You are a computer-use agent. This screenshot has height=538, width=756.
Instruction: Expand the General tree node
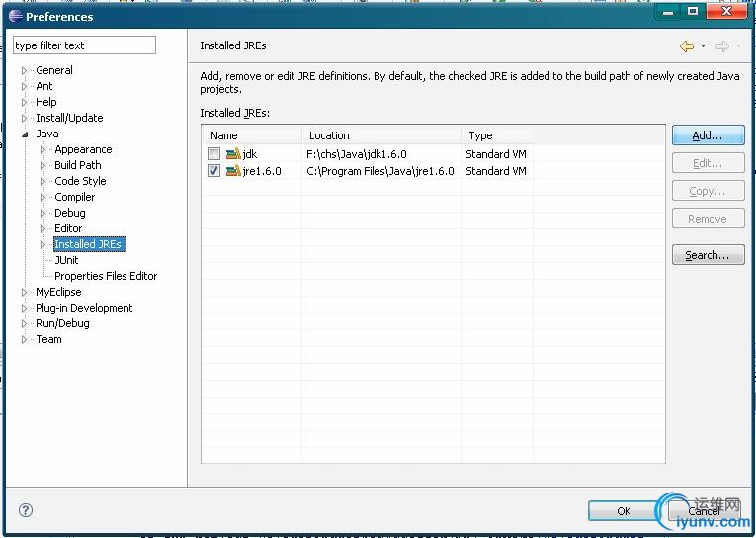pyautogui.click(x=24, y=70)
